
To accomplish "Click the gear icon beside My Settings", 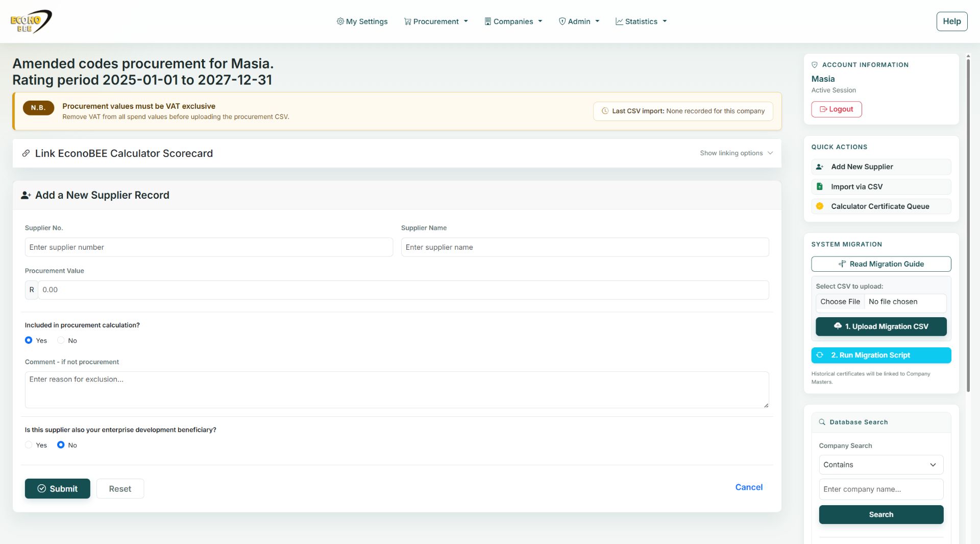I will pos(340,21).
